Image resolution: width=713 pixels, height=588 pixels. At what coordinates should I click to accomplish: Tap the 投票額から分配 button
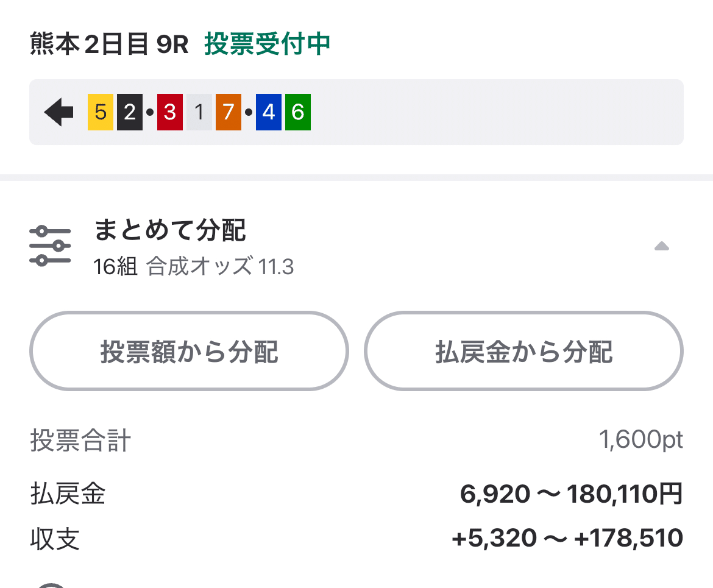(190, 352)
